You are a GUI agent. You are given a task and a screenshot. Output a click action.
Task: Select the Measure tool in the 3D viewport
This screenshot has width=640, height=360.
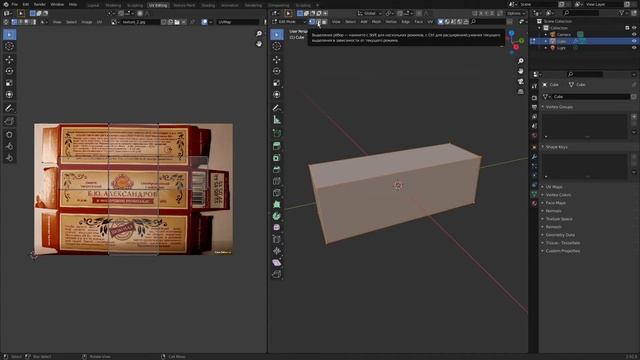(277, 120)
